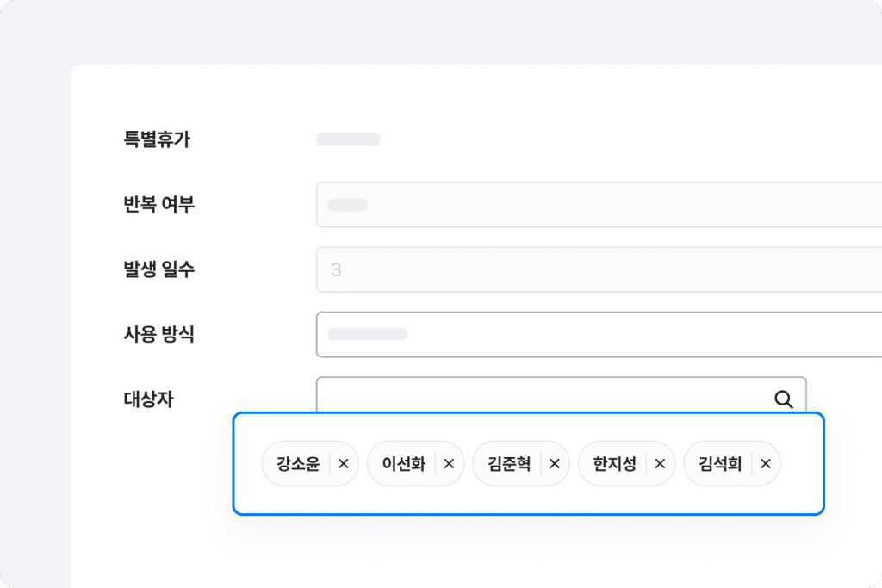Select the 강소윤 name chip

[298, 464]
